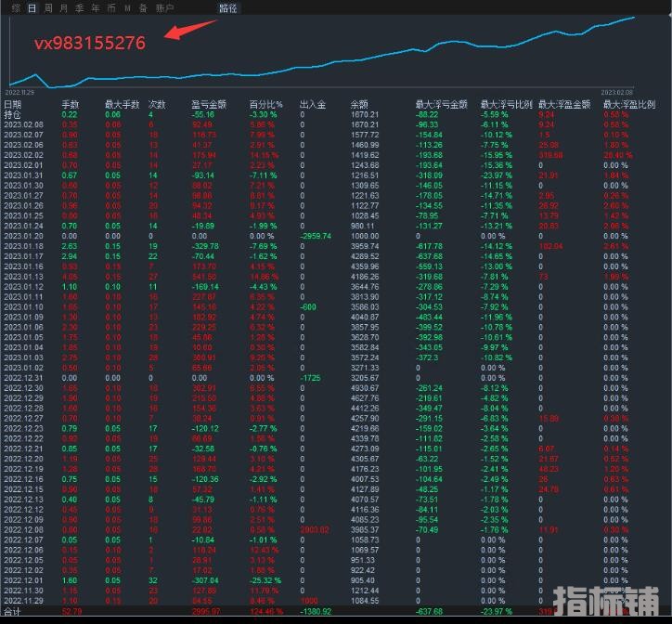The width and height of the screenshot is (672, 624).
Task: Click the -55.16 profit value in 持仓 row
Action: [203, 114]
